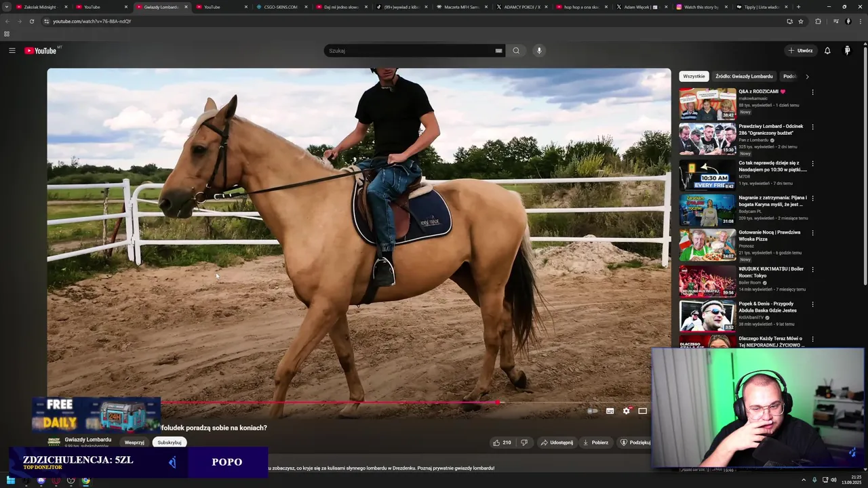Viewport: 868px width, 488px height.
Task: Open 'Co tak naprawdę dzieje się' video title
Action: tap(772, 166)
